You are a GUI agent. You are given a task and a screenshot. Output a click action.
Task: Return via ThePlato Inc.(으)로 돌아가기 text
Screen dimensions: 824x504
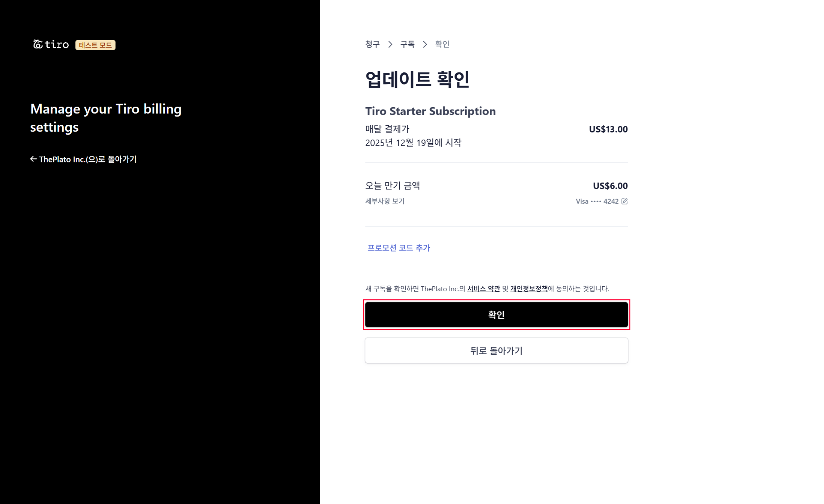(x=88, y=159)
